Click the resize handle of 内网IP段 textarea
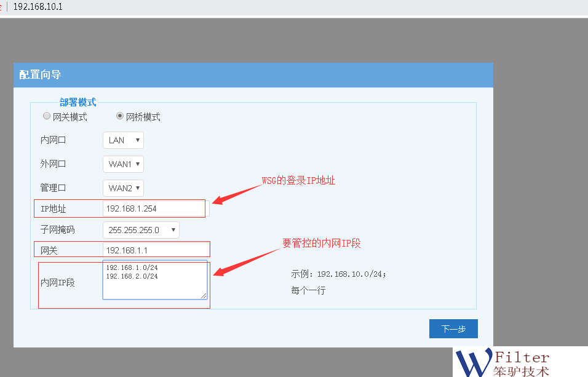 click(204, 296)
